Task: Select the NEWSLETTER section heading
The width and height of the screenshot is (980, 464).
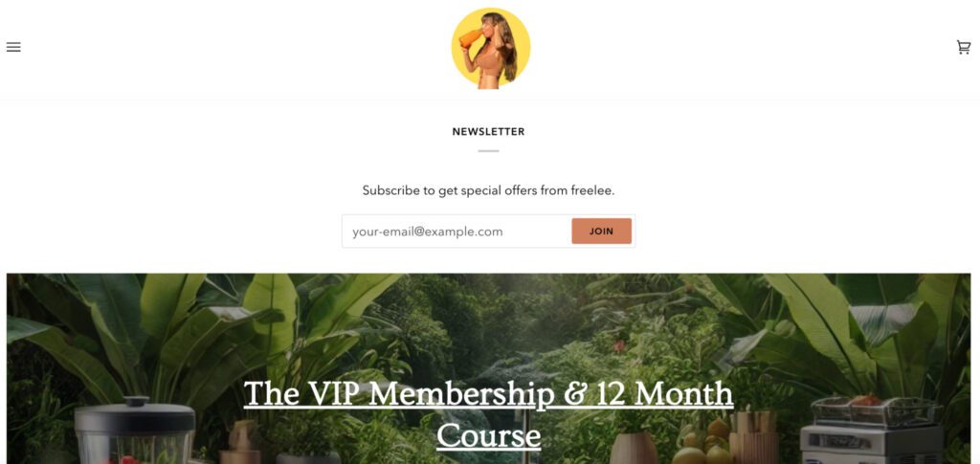Action: [488, 132]
